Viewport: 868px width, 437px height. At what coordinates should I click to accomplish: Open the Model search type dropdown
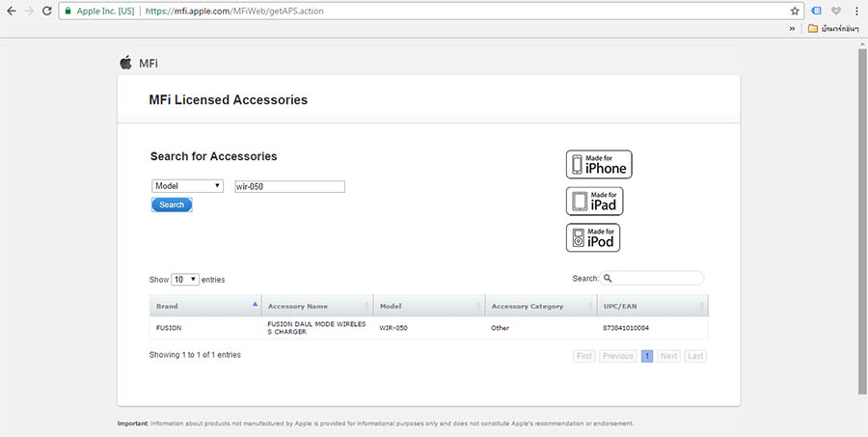pos(187,186)
